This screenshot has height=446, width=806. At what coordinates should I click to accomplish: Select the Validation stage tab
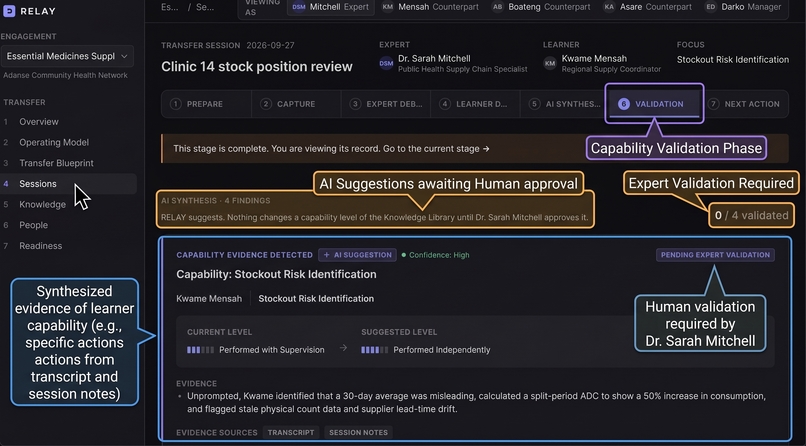pos(654,104)
